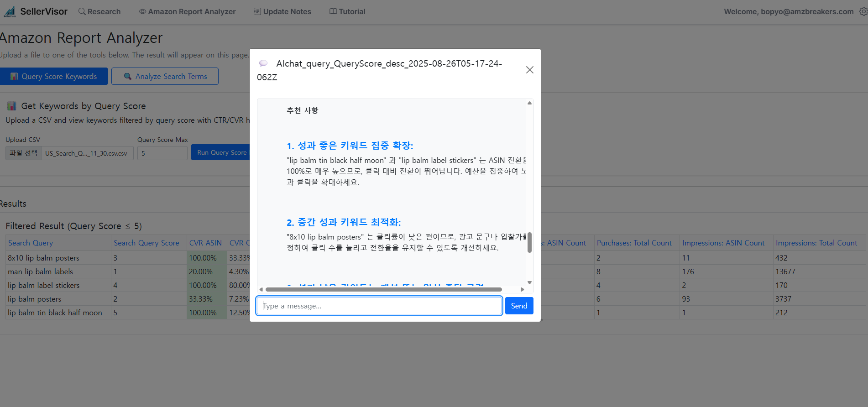Click heading '2. 중간 성과 키워드 최적화:'
This screenshot has height=407, width=868.
coord(344,222)
